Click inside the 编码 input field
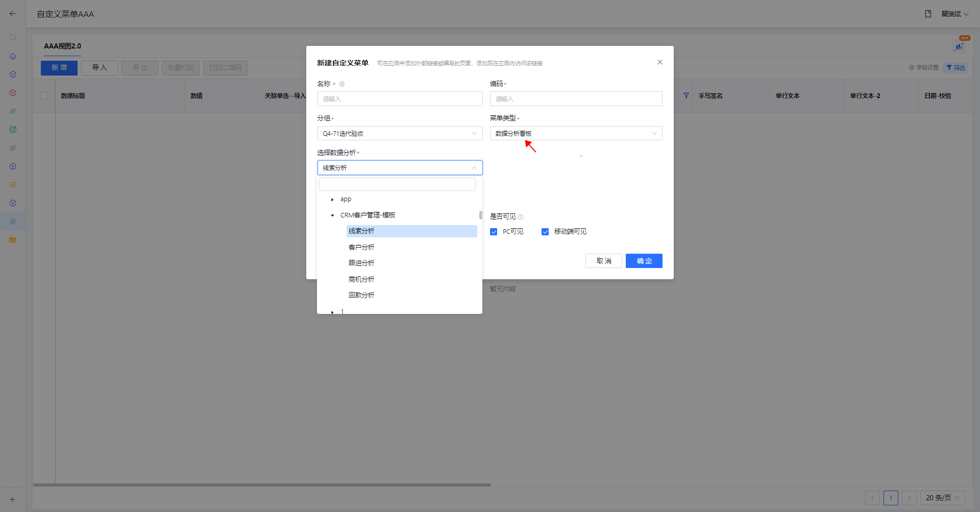The width and height of the screenshot is (980, 512). tap(576, 99)
